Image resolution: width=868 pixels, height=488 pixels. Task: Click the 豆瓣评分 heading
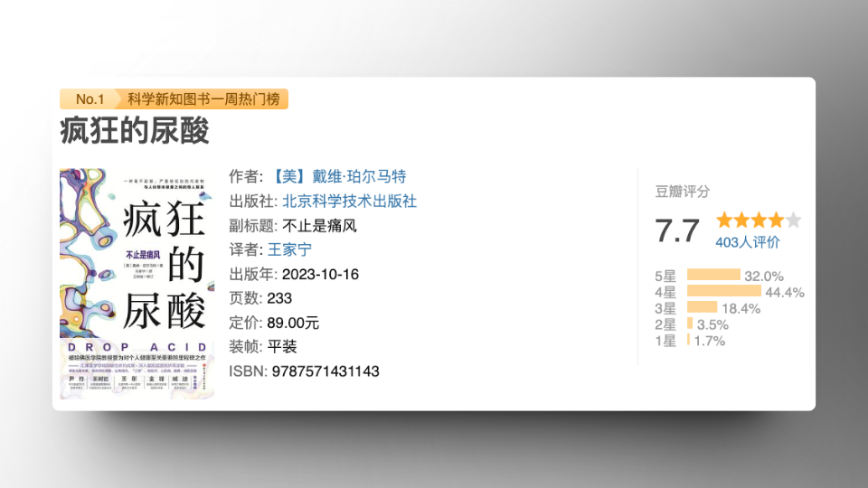click(x=682, y=192)
